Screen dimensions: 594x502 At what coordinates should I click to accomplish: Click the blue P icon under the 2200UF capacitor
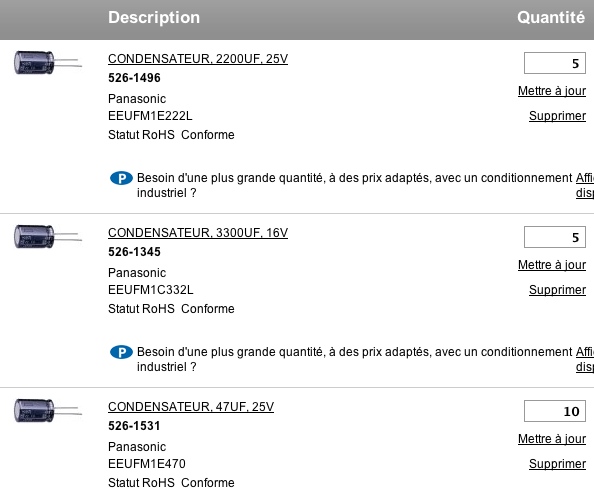(x=121, y=178)
